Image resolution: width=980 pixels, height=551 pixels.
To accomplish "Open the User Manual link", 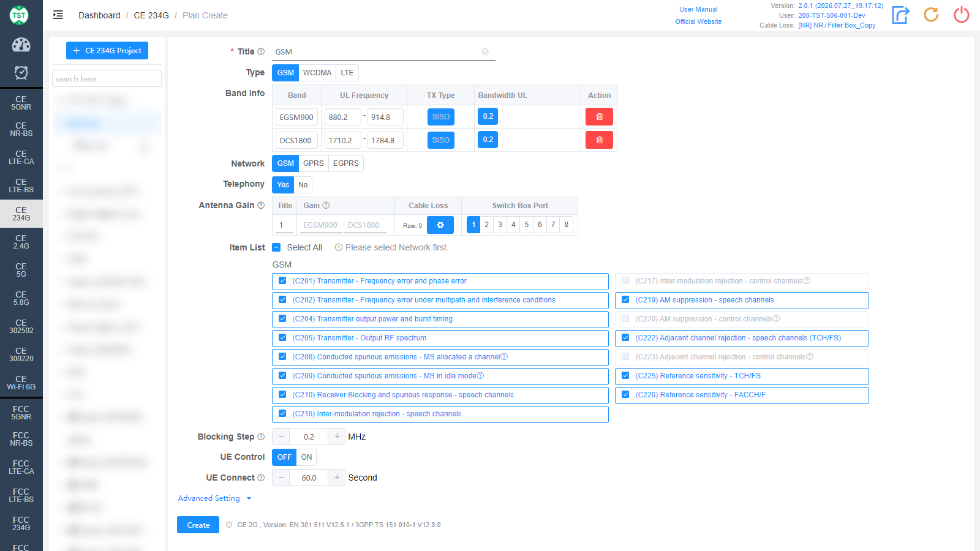I will click(698, 9).
